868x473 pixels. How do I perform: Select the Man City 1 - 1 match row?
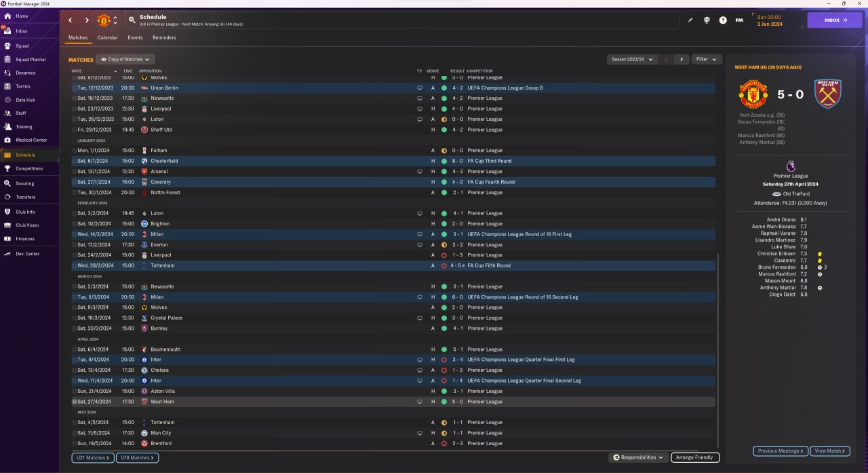(x=393, y=433)
